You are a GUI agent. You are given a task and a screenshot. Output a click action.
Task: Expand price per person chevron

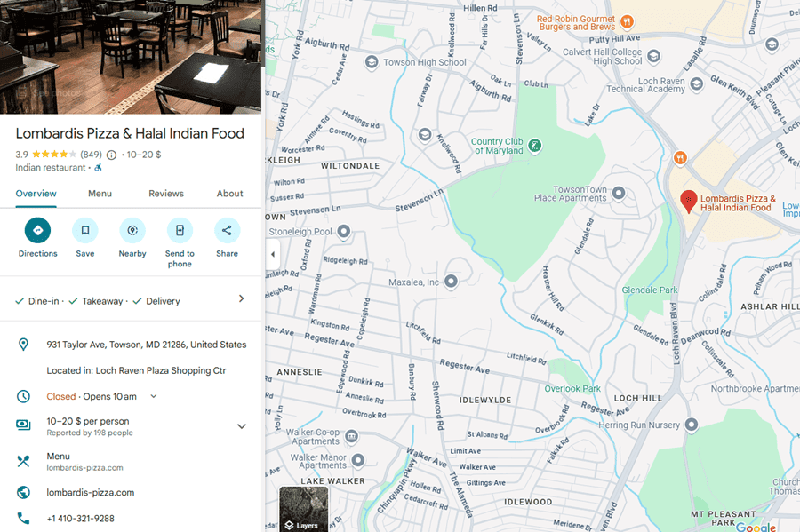pyautogui.click(x=241, y=426)
